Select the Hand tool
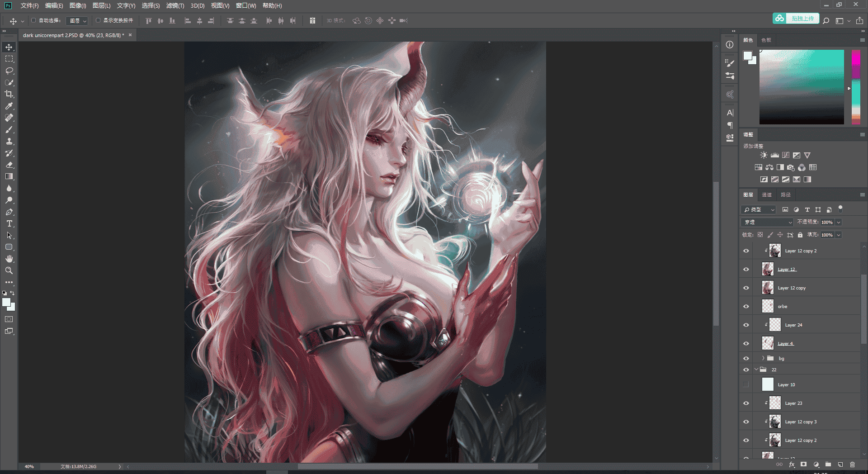 [x=9, y=259]
